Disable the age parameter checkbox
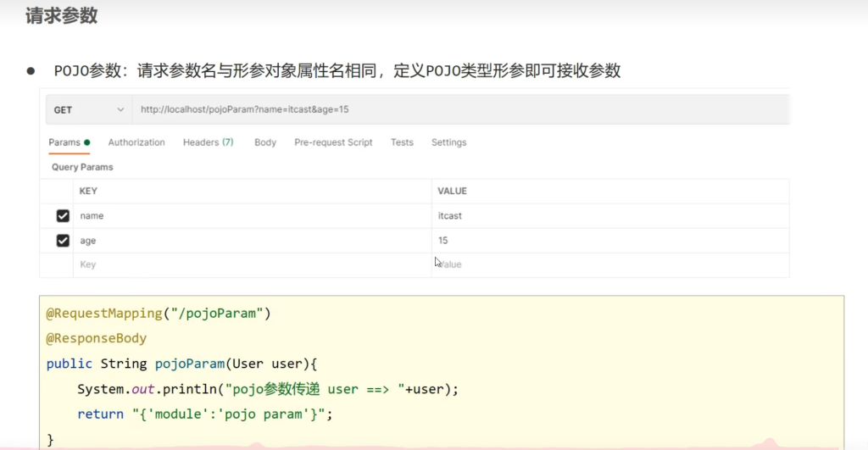 pos(63,241)
